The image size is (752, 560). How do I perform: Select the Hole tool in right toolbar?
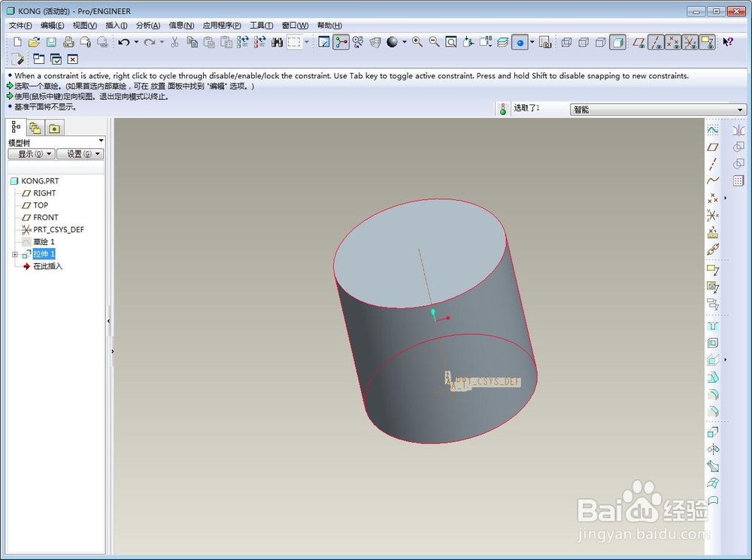[713, 326]
